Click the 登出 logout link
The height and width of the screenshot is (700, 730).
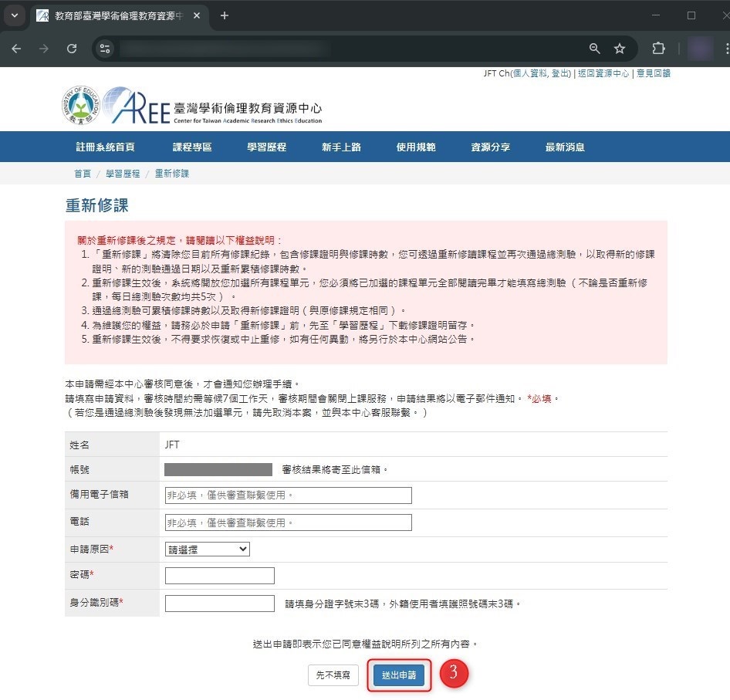tap(560, 73)
